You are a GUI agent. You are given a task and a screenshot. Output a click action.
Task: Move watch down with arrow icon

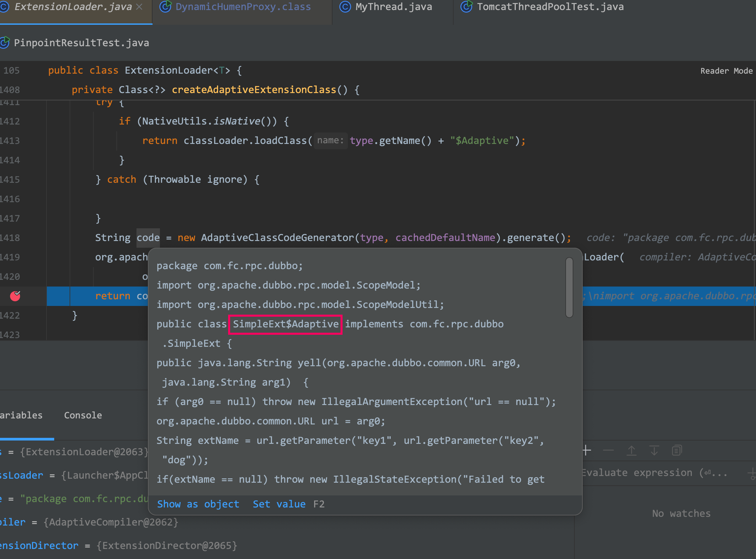coord(654,451)
